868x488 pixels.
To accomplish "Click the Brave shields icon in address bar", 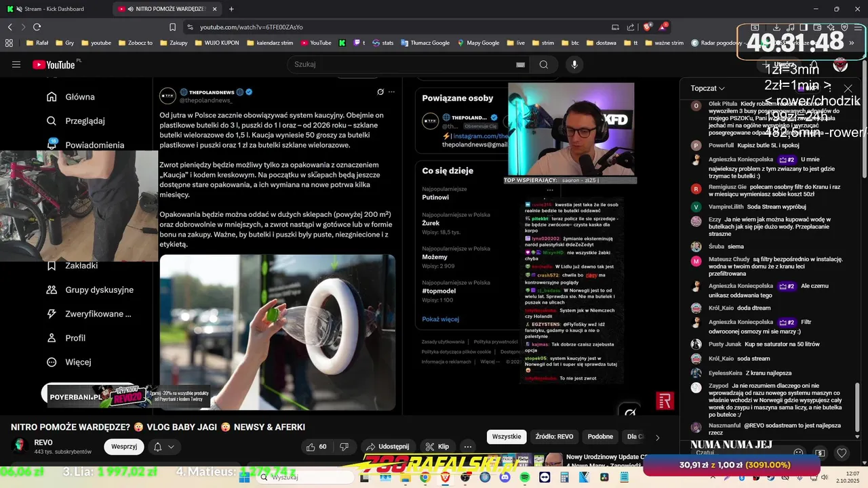I will pyautogui.click(x=647, y=27).
